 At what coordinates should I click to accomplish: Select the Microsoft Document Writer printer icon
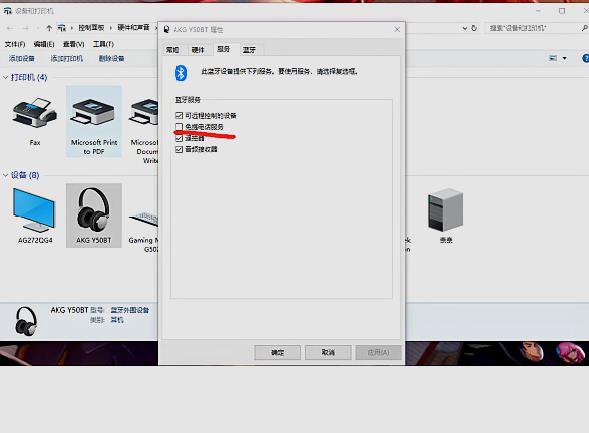(143, 113)
